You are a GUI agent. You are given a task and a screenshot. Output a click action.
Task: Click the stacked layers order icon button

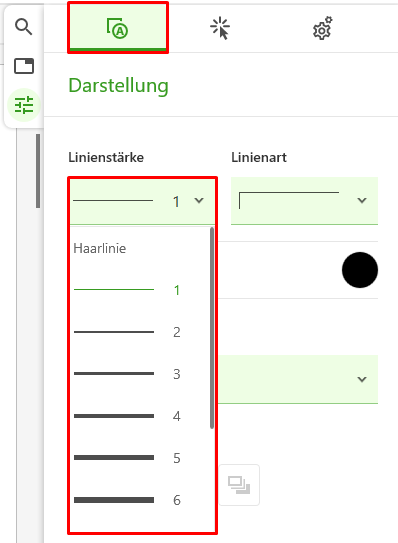pyautogui.click(x=239, y=485)
